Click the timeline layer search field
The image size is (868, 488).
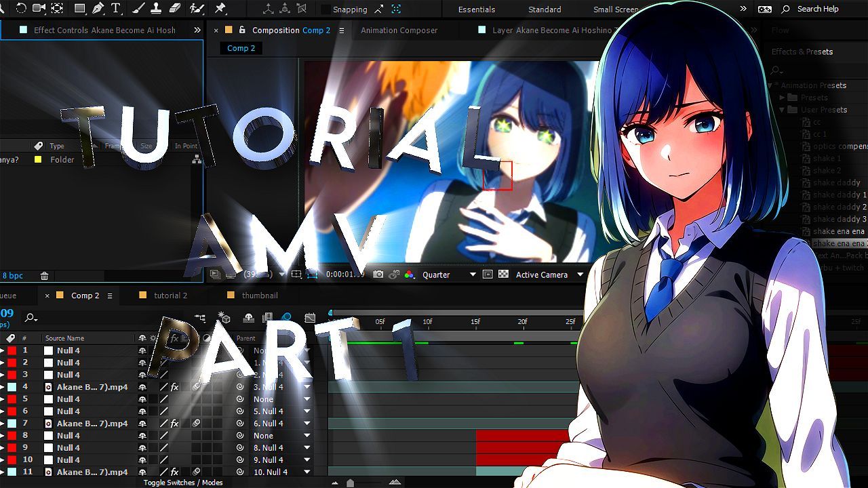(102, 318)
